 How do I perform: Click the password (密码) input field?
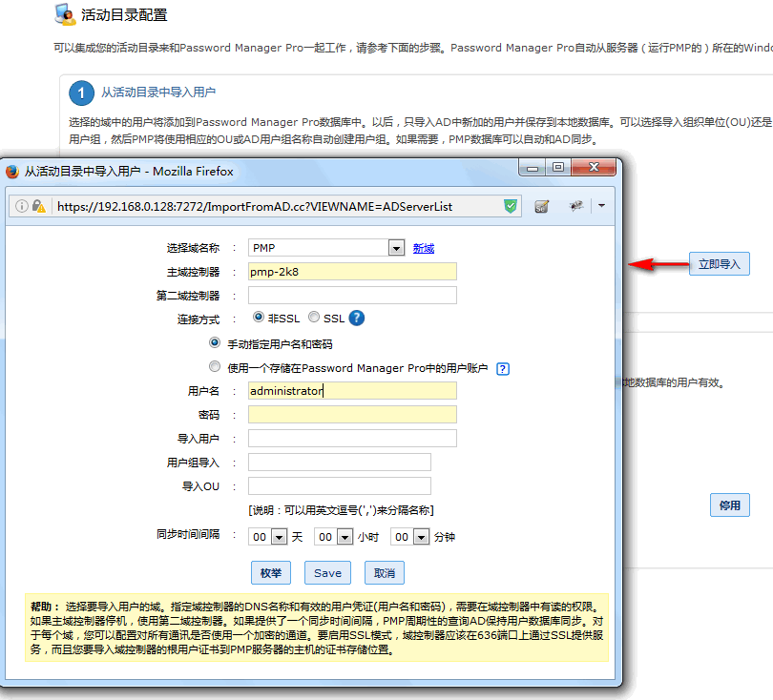click(x=352, y=414)
